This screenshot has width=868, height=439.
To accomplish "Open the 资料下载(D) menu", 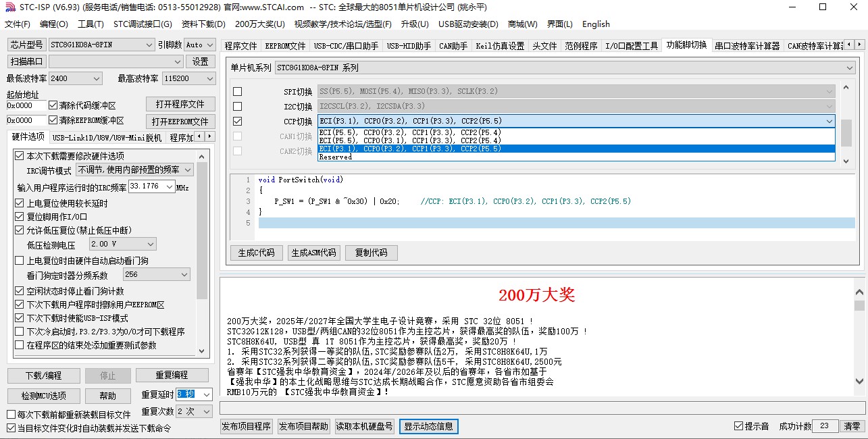I will [203, 24].
